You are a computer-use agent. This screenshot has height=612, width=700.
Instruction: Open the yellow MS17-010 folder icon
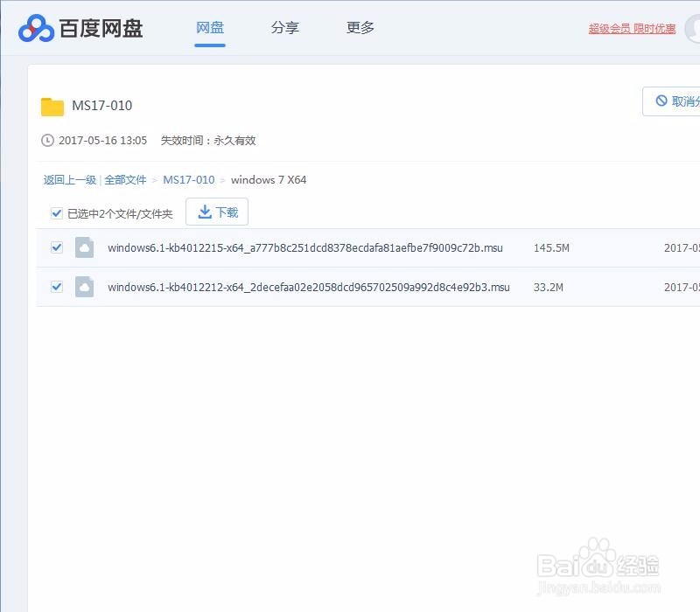[54, 105]
